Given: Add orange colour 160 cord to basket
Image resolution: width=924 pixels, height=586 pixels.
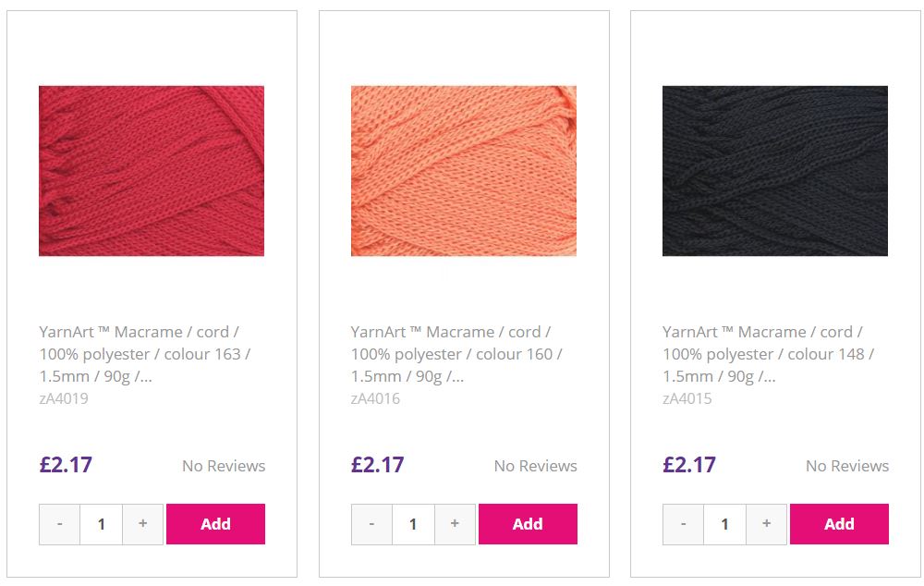Looking at the screenshot, I should 528,524.
